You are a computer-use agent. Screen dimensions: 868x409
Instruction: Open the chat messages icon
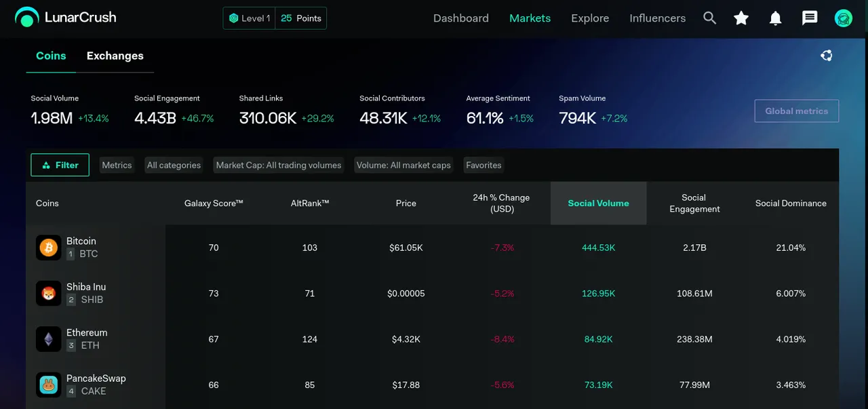(810, 18)
